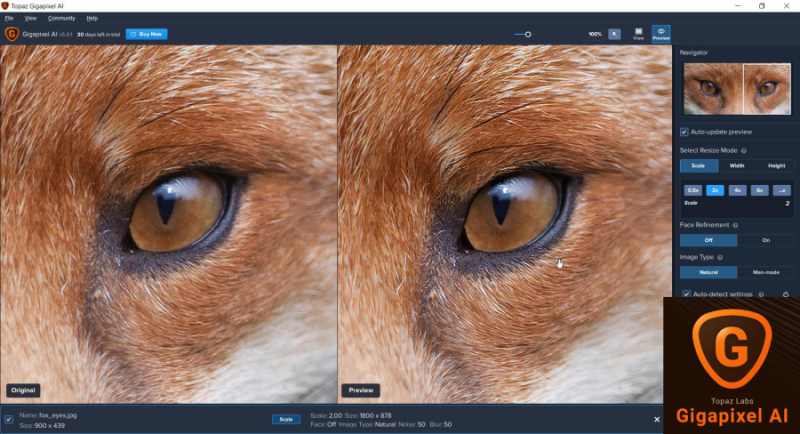Open the File menu

point(9,18)
